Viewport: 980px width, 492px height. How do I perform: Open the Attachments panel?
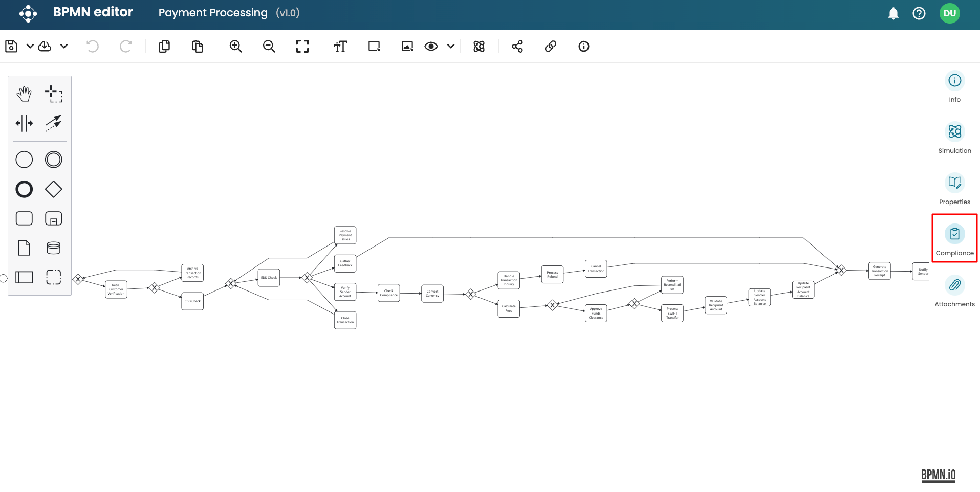954,290
